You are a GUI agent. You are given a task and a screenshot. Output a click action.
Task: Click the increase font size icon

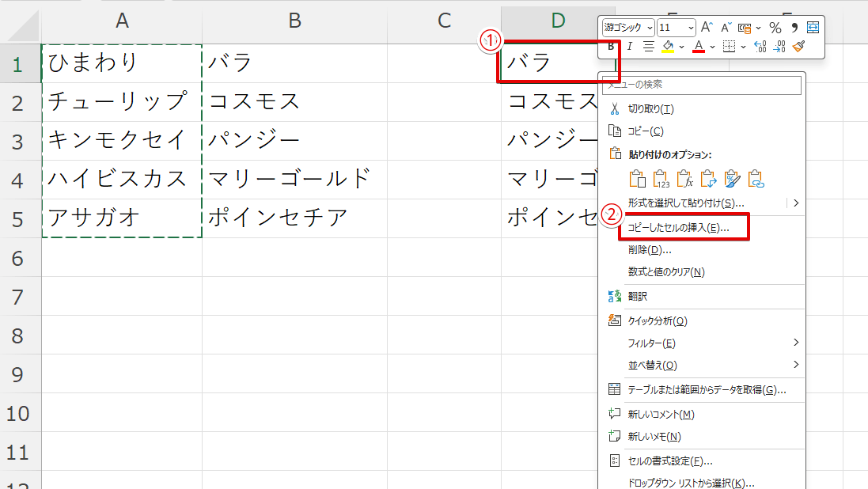707,28
